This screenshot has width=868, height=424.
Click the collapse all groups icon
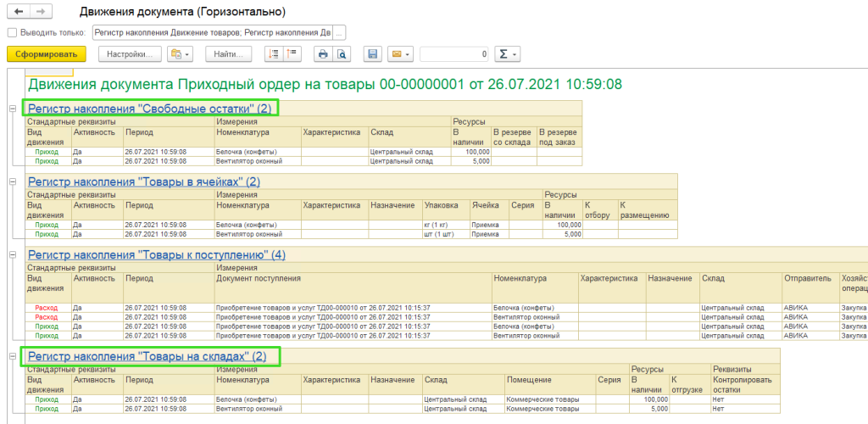(x=292, y=54)
